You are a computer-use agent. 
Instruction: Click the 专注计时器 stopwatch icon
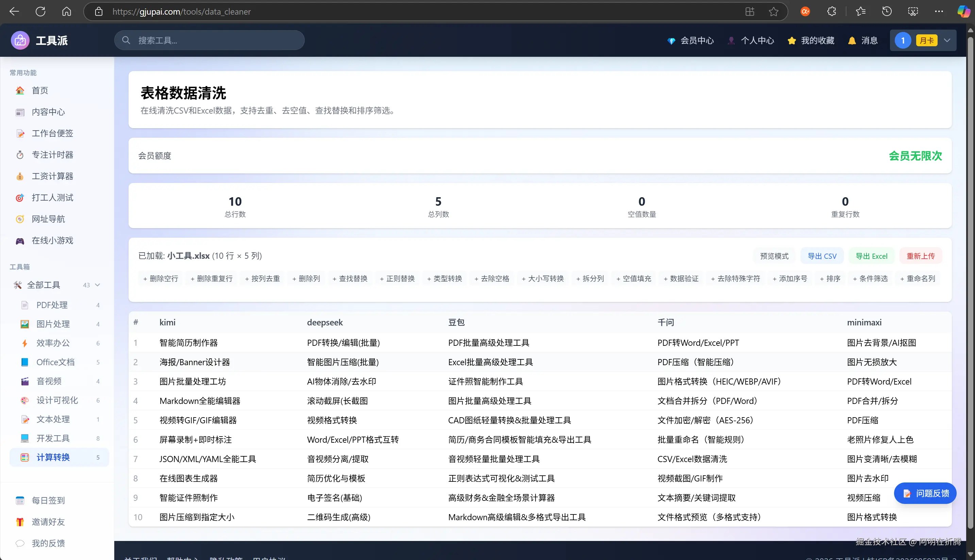click(20, 155)
